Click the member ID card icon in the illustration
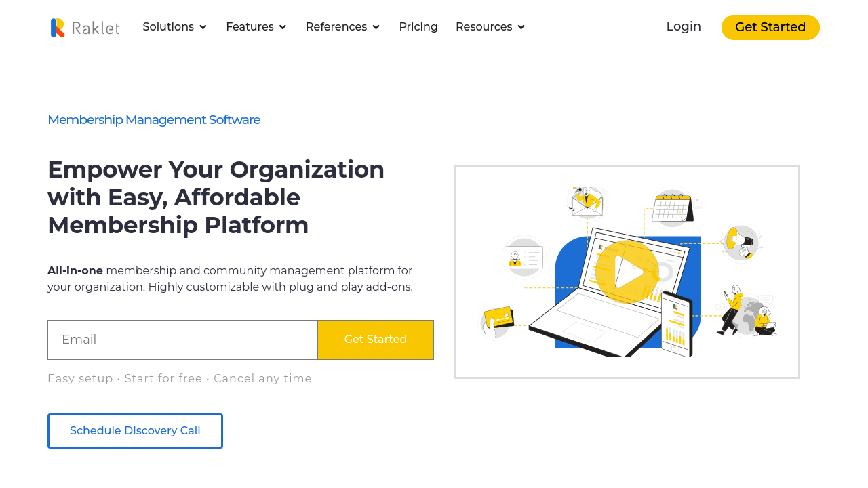This screenshot has width=868, height=488. coord(524,257)
